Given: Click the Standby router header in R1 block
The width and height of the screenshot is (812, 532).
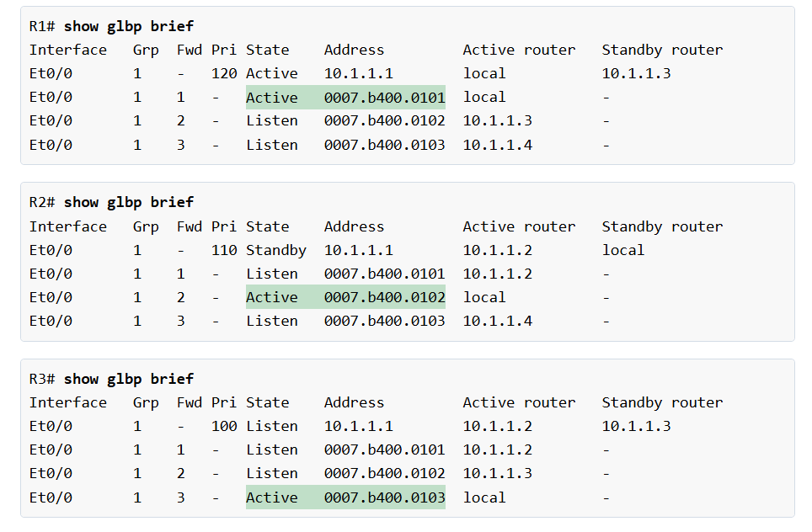Looking at the screenshot, I should click(x=662, y=50).
